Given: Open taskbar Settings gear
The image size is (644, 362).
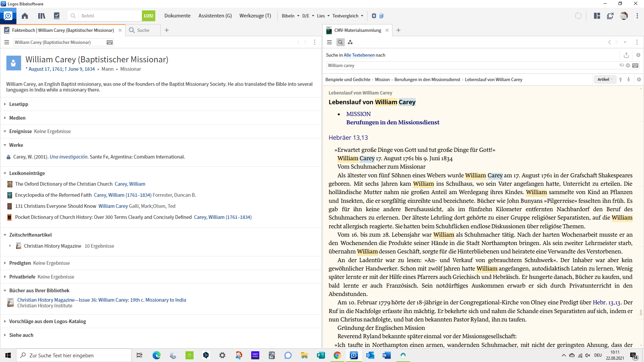Looking at the screenshot, I should click(x=222, y=355).
